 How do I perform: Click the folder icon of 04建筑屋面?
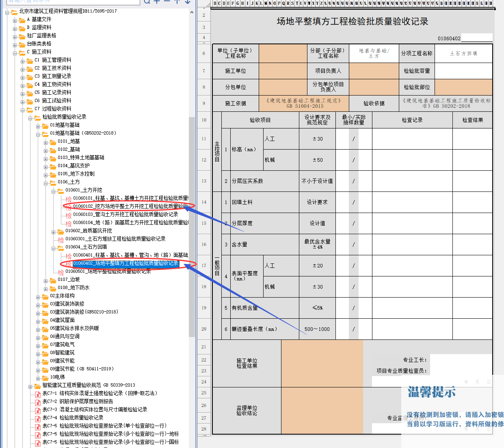[45, 321]
